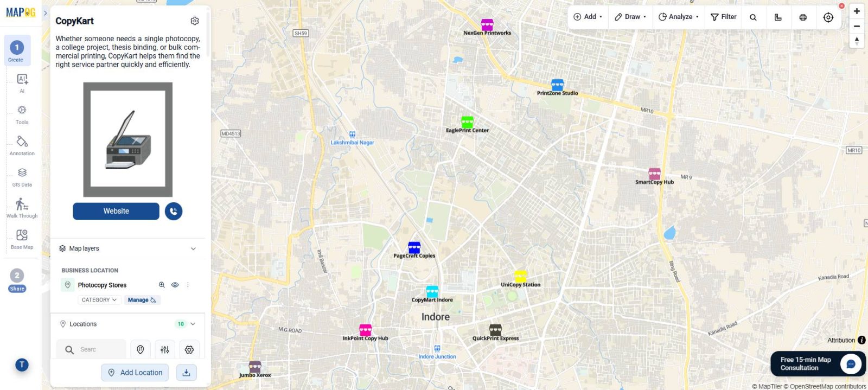The height and width of the screenshot is (390, 868).
Task: Click the photocopier image thumbnail
Action: click(127, 139)
